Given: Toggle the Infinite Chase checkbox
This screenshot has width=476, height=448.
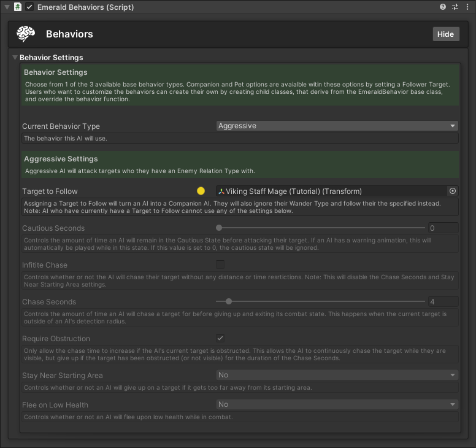Looking at the screenshot, I should pos(220,265).
